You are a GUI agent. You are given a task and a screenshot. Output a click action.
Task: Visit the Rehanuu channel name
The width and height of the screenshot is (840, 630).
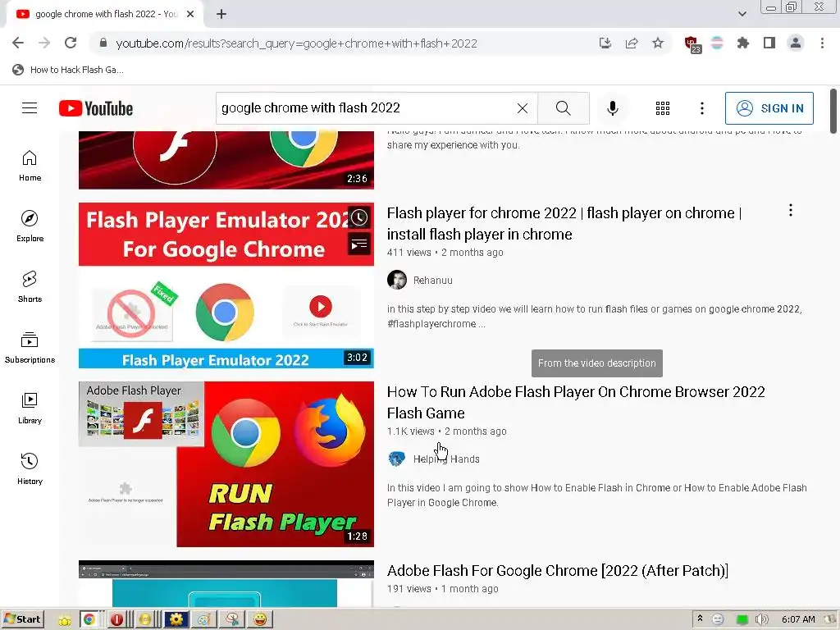tap(433, 281)
